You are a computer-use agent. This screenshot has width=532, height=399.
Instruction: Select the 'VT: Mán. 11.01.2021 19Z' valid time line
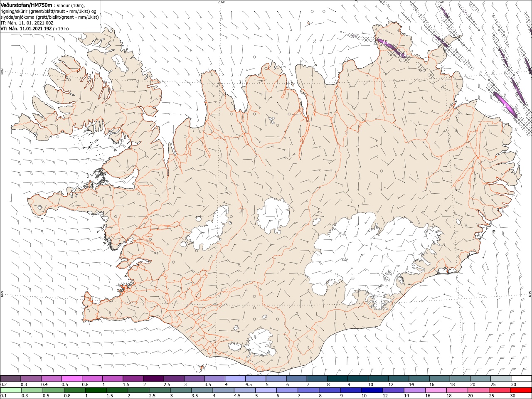pyautogui.click(x=26, y=29)
